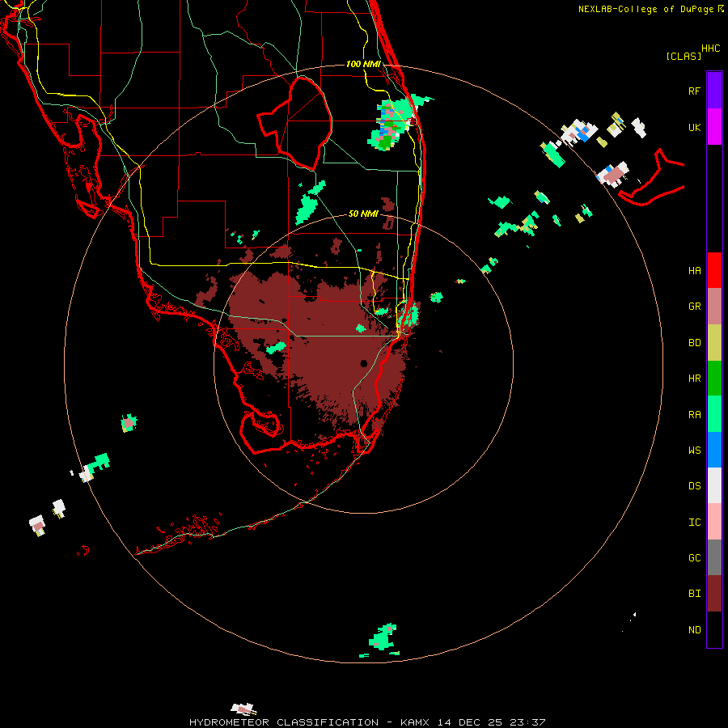The height and width of the screenshot is (728, 728).
Task: Click the blue WS legend swatch
Action: tap(714, 450)
